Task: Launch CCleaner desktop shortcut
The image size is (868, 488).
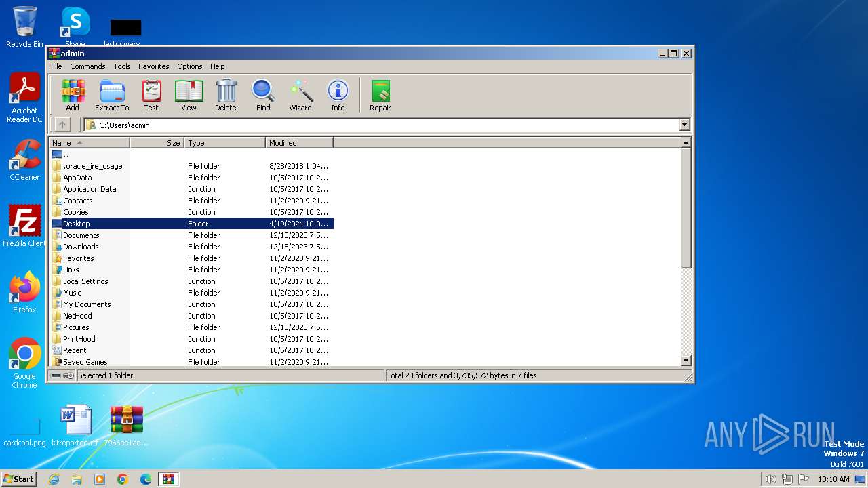Action: 24,161
